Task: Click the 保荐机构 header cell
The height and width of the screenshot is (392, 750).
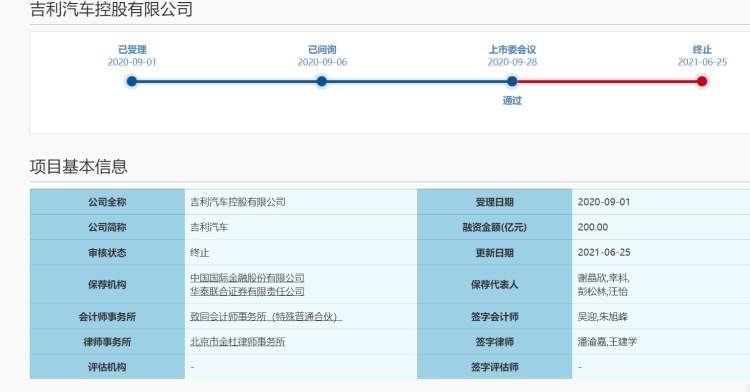Action: (x=107, y=284)
